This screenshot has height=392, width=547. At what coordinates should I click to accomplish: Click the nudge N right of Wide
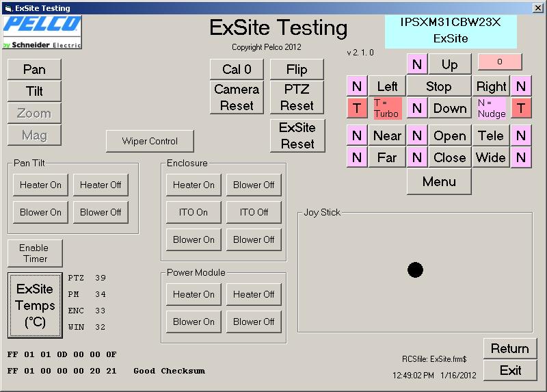521,157
